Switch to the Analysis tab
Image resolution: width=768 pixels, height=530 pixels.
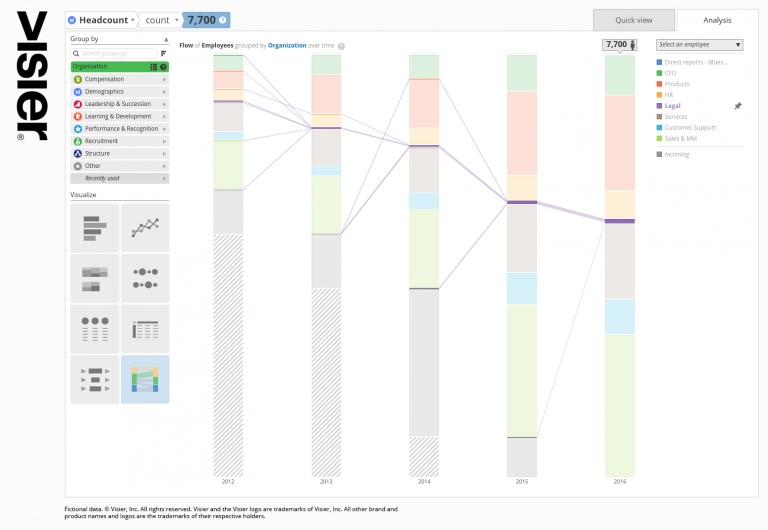[717, 20]
